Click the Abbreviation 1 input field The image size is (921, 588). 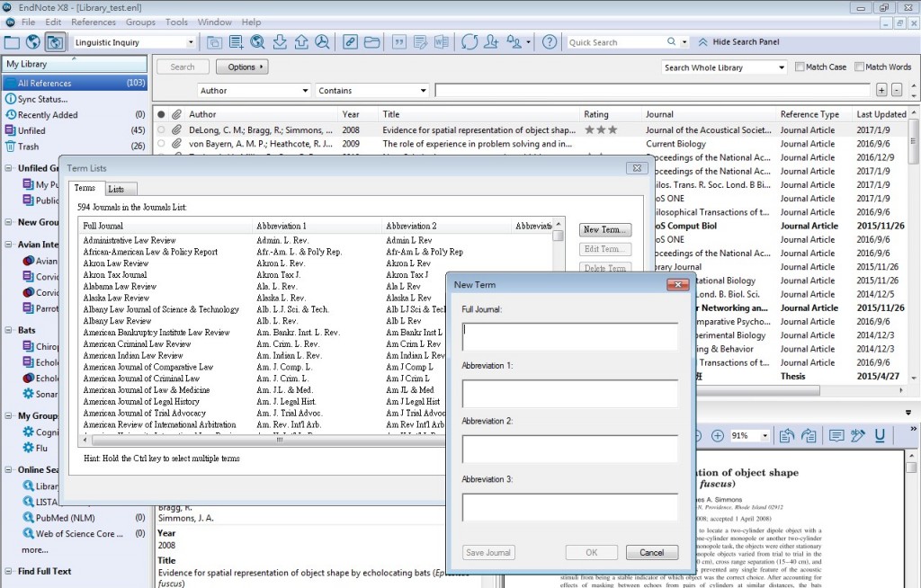[x=569, y=393]
